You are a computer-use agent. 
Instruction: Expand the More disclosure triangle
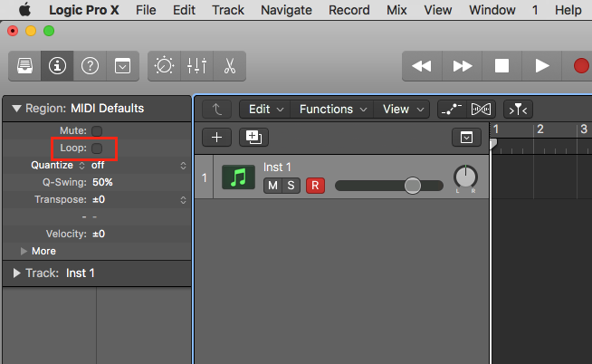24,251
